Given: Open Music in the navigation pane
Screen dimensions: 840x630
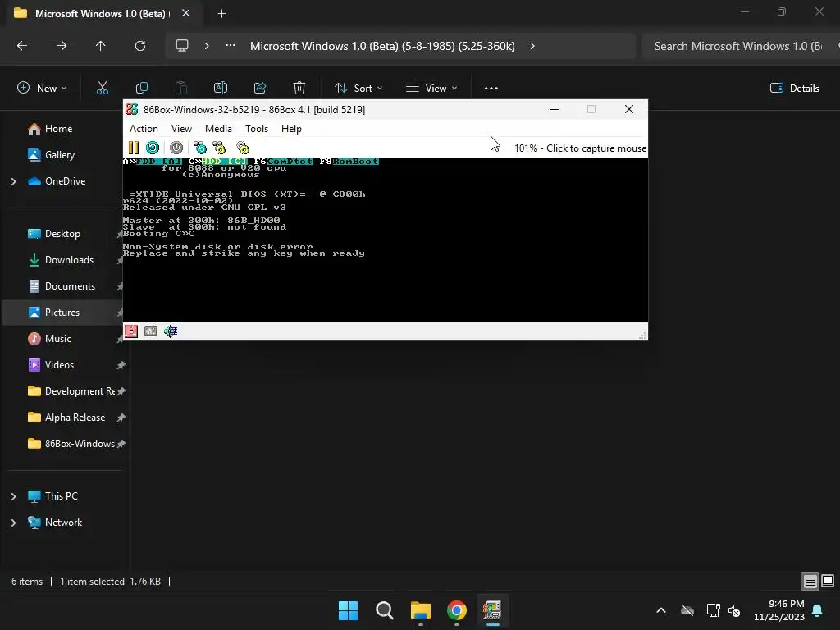Looking at the screenshot, I should (58, 339).
